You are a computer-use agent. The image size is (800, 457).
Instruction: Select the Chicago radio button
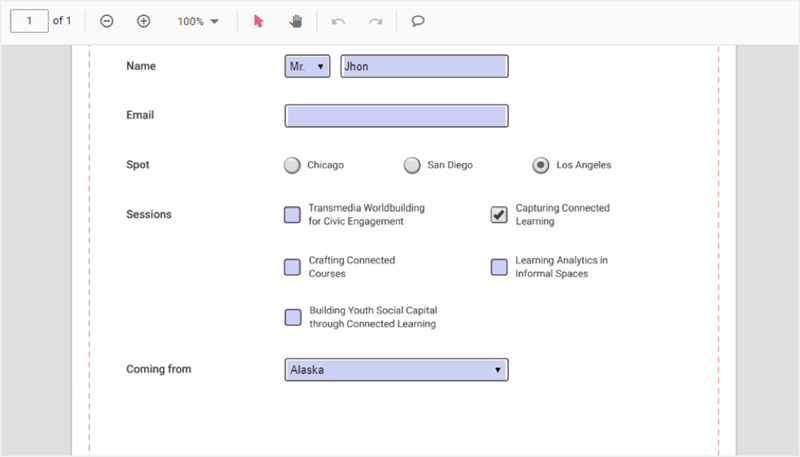pyautogui.click(x=292, y=165)
